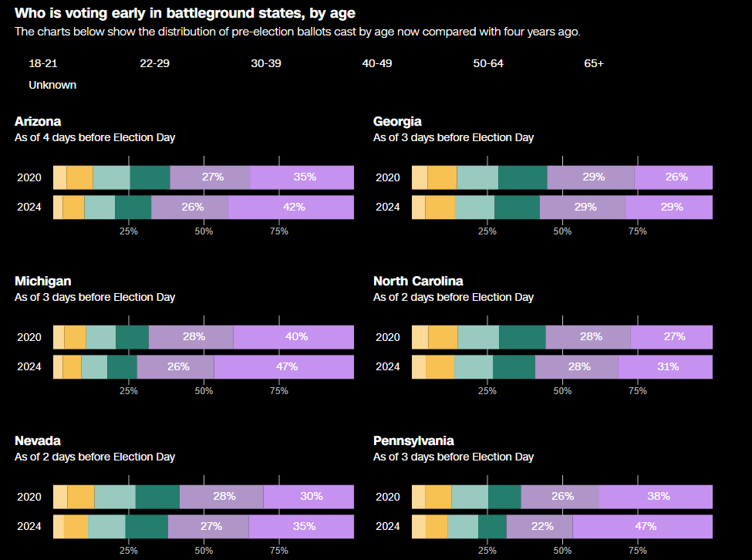Click the 30-39 legend label

(266, 63)
